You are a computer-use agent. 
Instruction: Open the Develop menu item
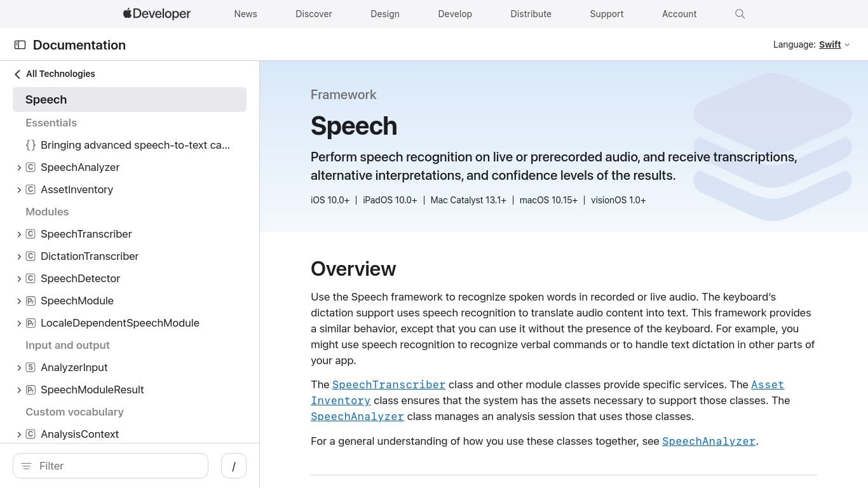[455, 13]
